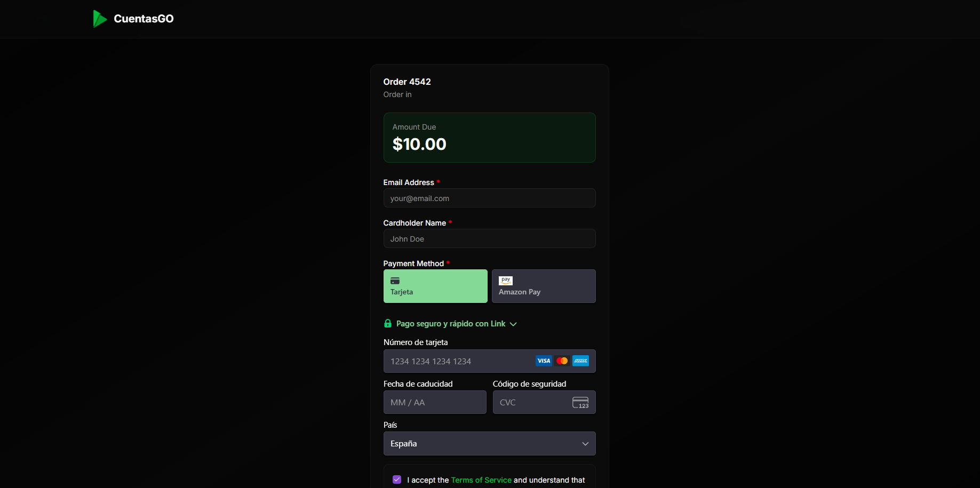Click the CVC card hint icon
This screenshot has height=488, width=980.
coord(580,403)
